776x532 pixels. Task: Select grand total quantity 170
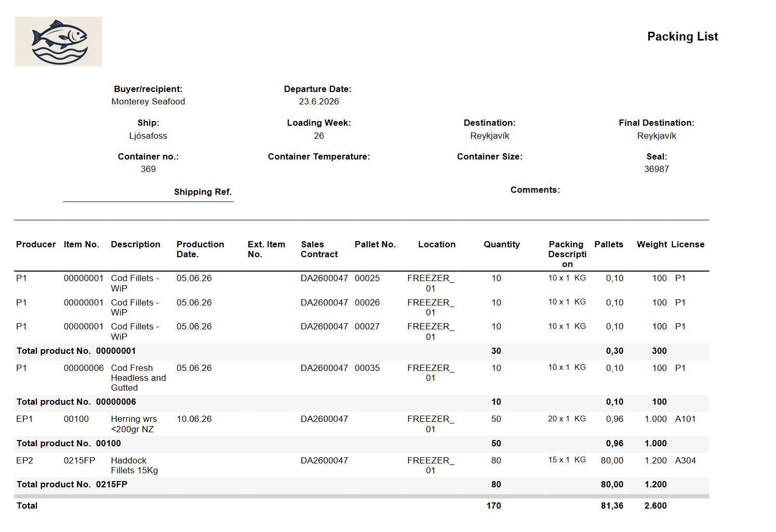tap(494, 506)
